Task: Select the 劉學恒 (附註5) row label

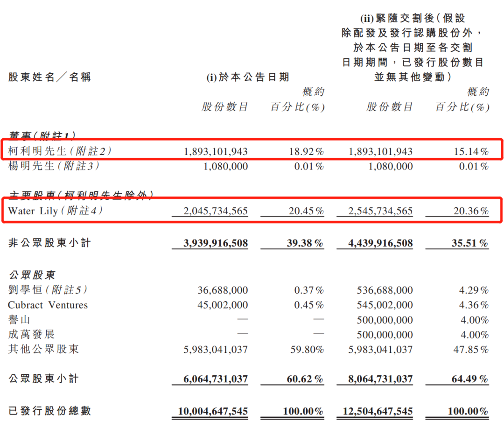Action: 48,290
